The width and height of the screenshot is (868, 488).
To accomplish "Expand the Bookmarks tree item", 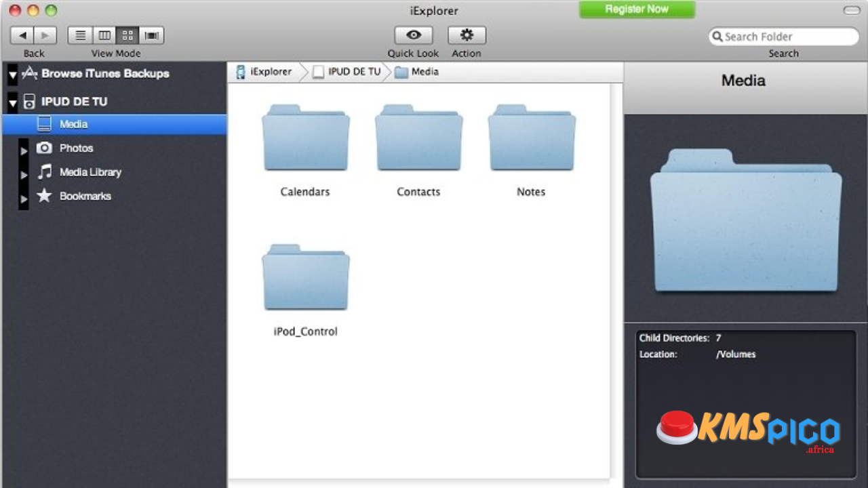I will [24, 199].
